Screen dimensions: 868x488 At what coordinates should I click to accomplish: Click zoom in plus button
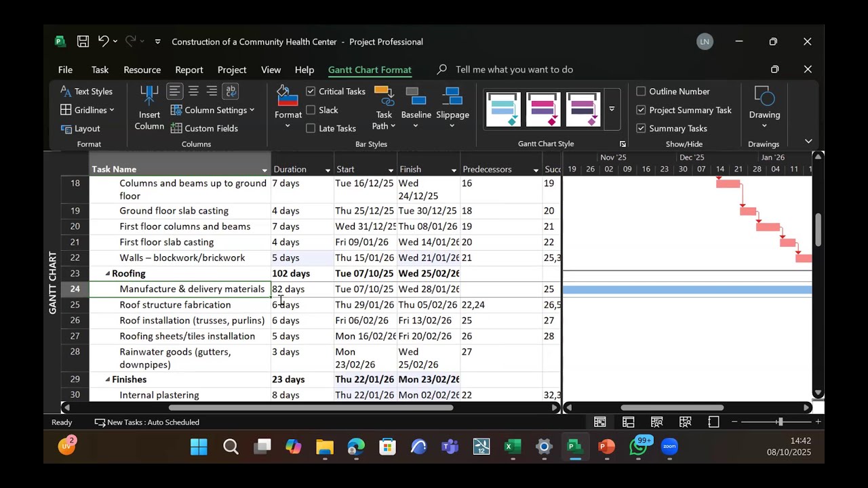[818, 422]
